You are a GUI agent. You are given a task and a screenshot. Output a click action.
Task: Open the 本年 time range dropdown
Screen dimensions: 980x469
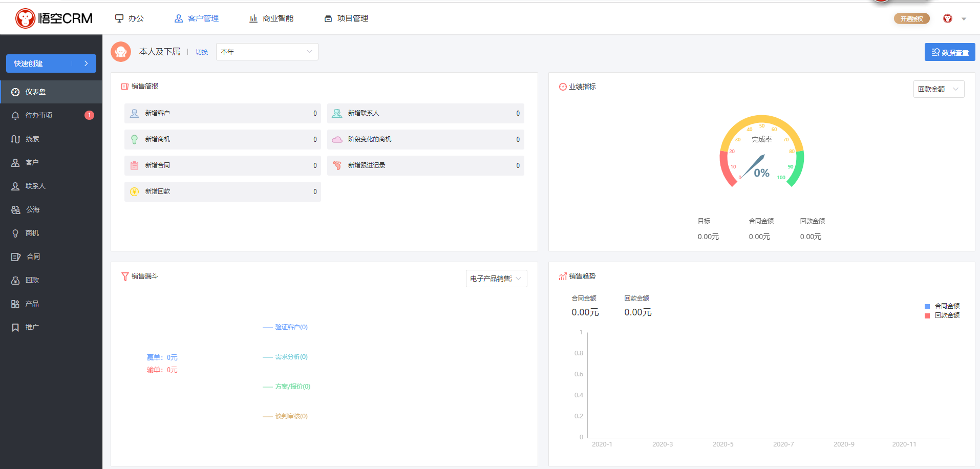point(267,52)
